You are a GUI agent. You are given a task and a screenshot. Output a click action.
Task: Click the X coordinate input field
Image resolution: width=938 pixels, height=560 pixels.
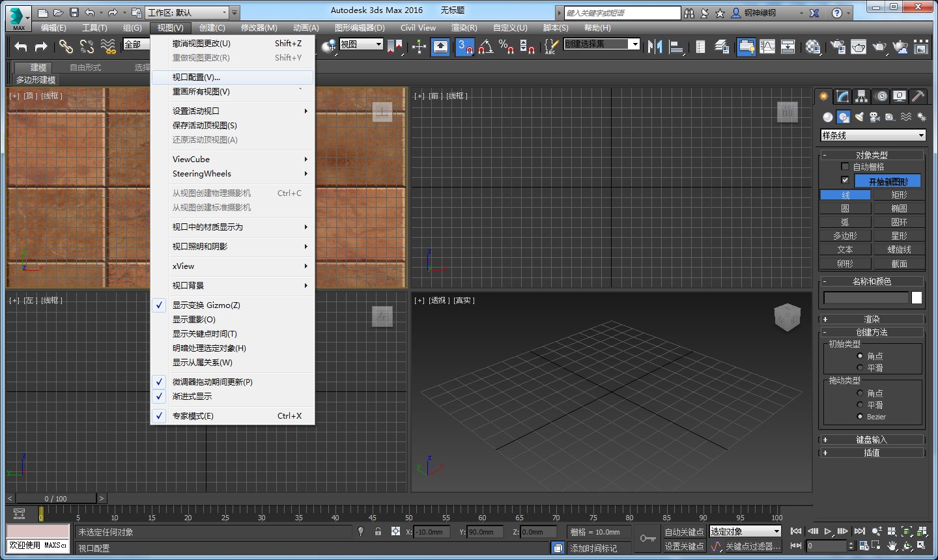(x=430, y=531)
